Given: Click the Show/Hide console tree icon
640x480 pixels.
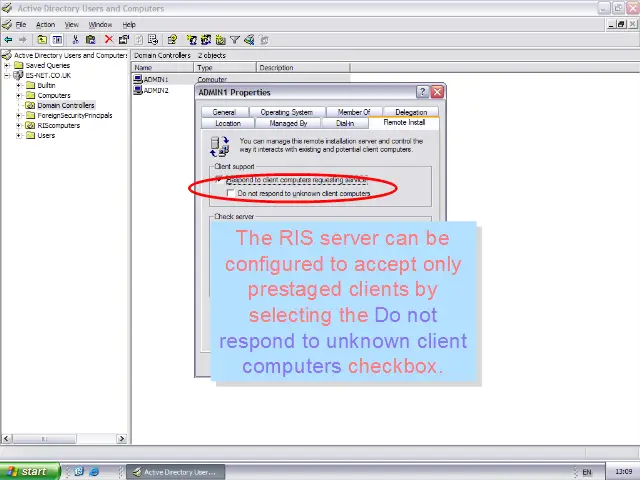Looking at the screenshot, I should (57, 40).
